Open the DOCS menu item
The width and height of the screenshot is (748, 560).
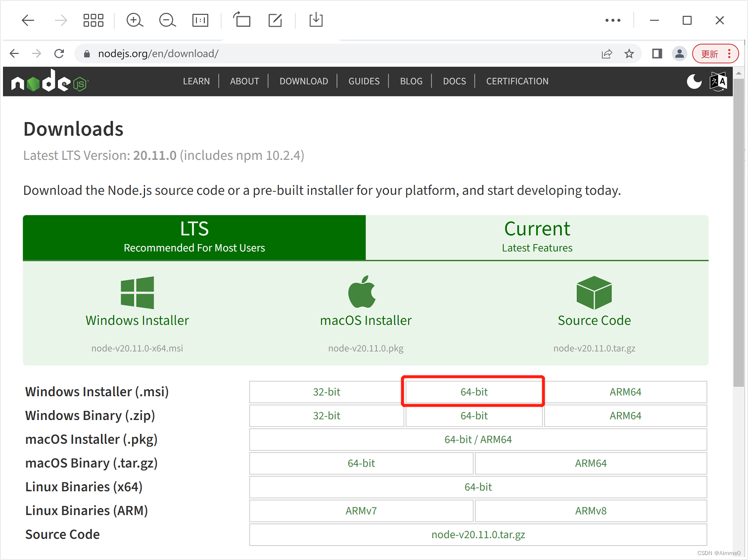pos(455,81)
